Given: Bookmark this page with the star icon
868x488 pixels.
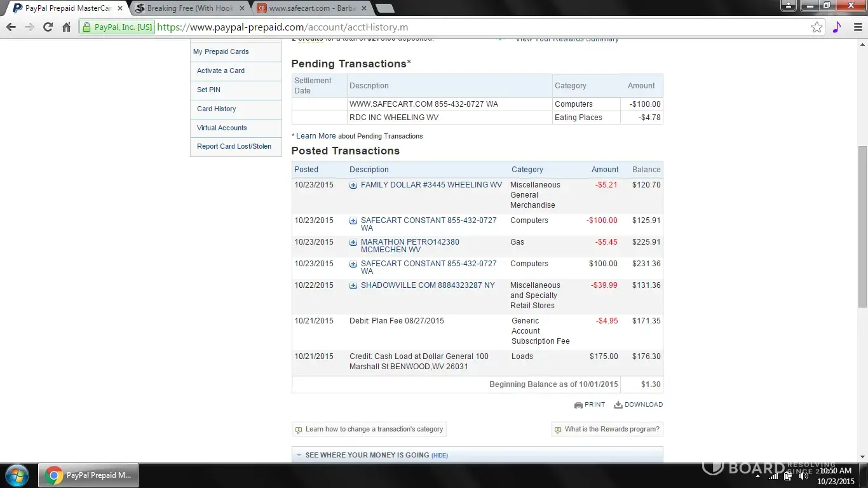Looking at the screenshot, I should (x=817, y=27).
